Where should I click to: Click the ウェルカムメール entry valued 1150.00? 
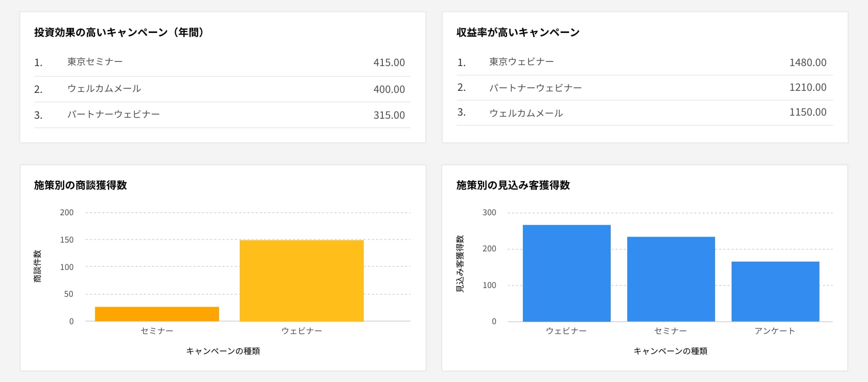click(526, 113)
